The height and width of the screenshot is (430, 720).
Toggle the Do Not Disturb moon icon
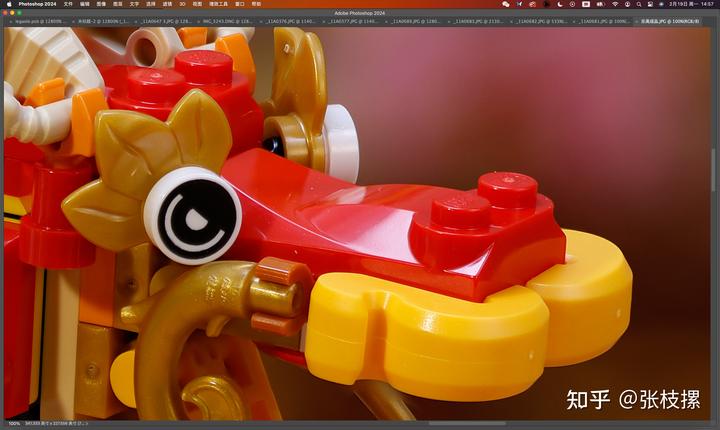(560, 4)
